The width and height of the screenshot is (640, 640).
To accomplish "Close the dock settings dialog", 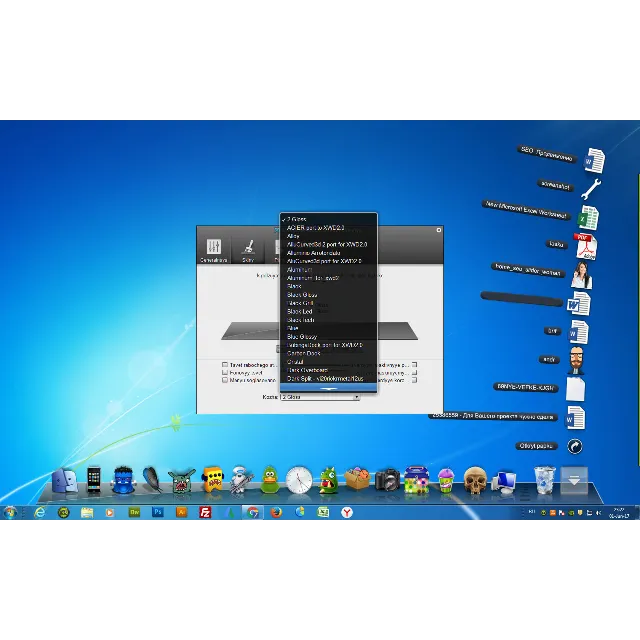I will point(439,230).
